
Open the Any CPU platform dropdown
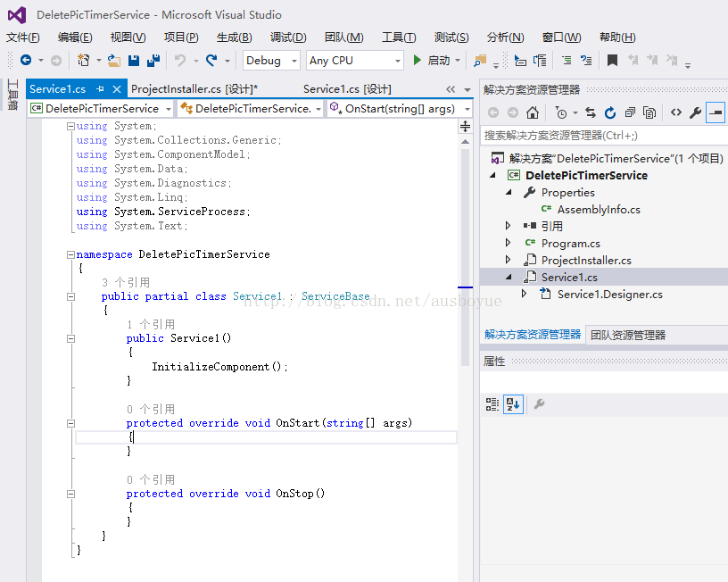(x=398, y=61)
